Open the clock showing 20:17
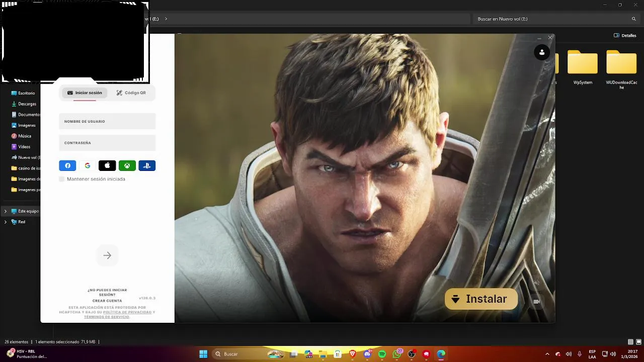Viewport: 644px width, 362px height. click(629, 354)
